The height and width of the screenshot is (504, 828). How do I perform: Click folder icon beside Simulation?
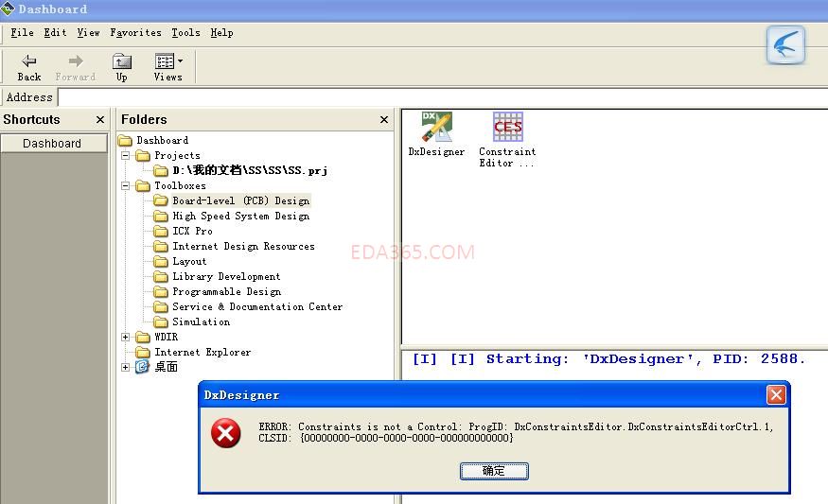[161, 322]
